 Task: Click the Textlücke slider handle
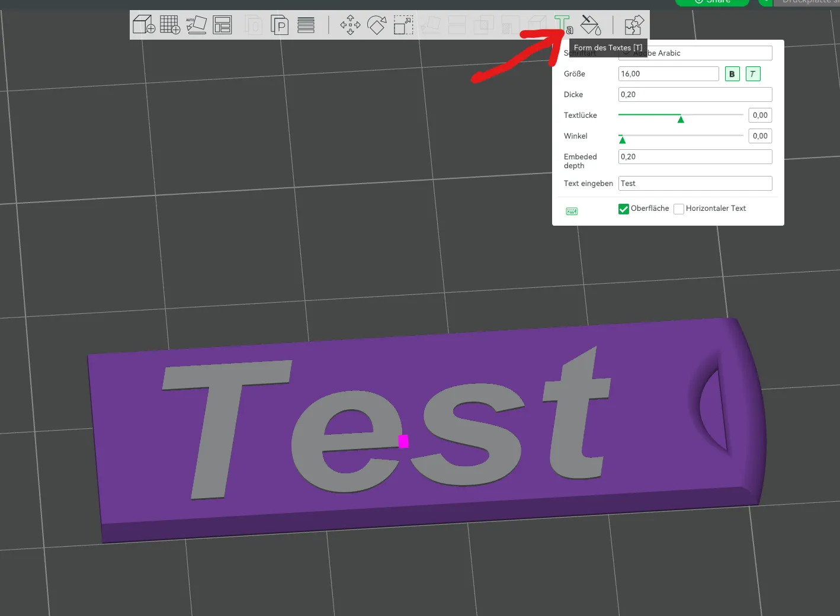point(681,119)
